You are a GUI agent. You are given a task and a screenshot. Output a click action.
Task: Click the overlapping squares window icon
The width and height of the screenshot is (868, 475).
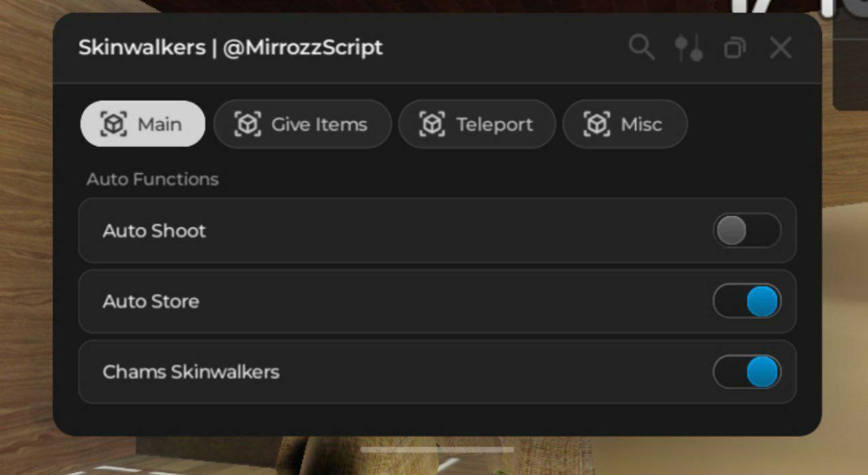click(x=734, y=48)
